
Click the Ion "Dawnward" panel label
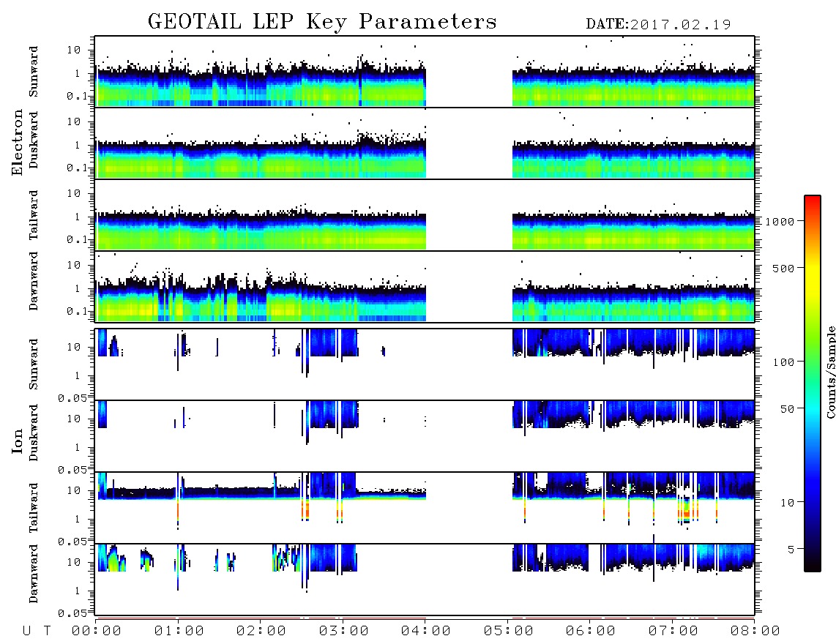click(x=34, y=574)
